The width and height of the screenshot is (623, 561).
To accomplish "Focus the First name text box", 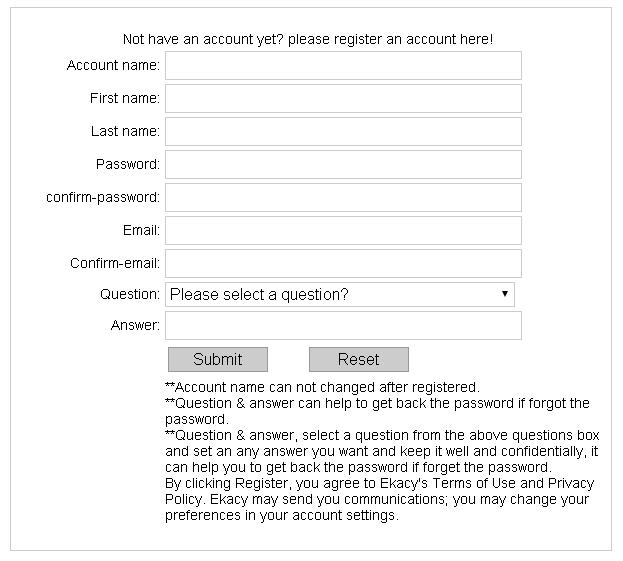I will click(x=343, y=99).
